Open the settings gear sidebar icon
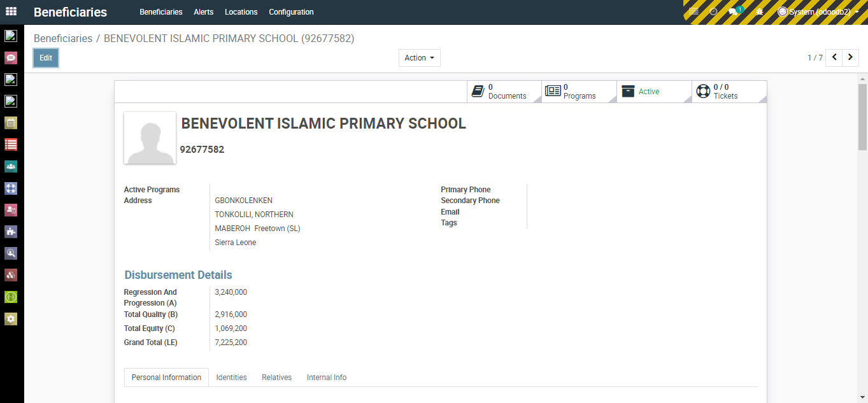868x403 pixels. (x=11, y=318)
